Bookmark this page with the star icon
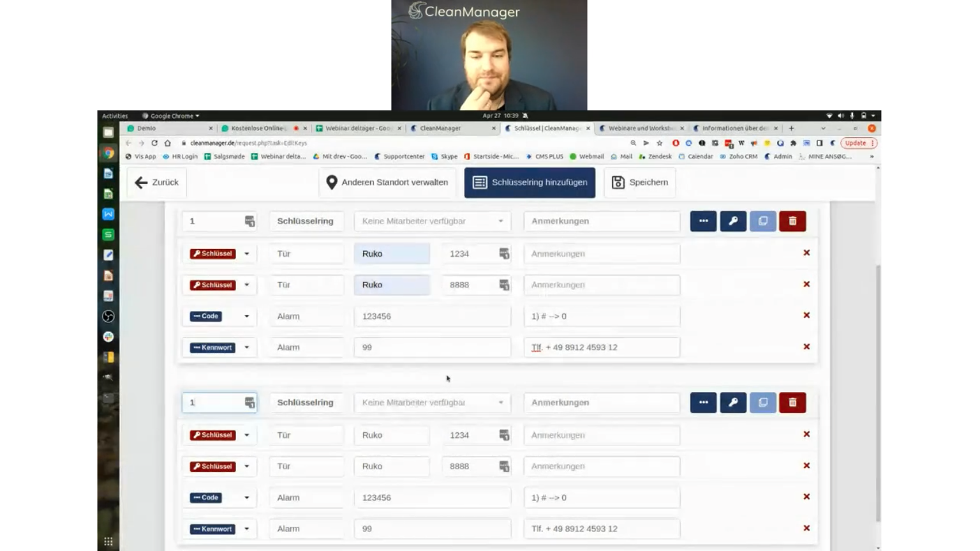 point(660,143)
